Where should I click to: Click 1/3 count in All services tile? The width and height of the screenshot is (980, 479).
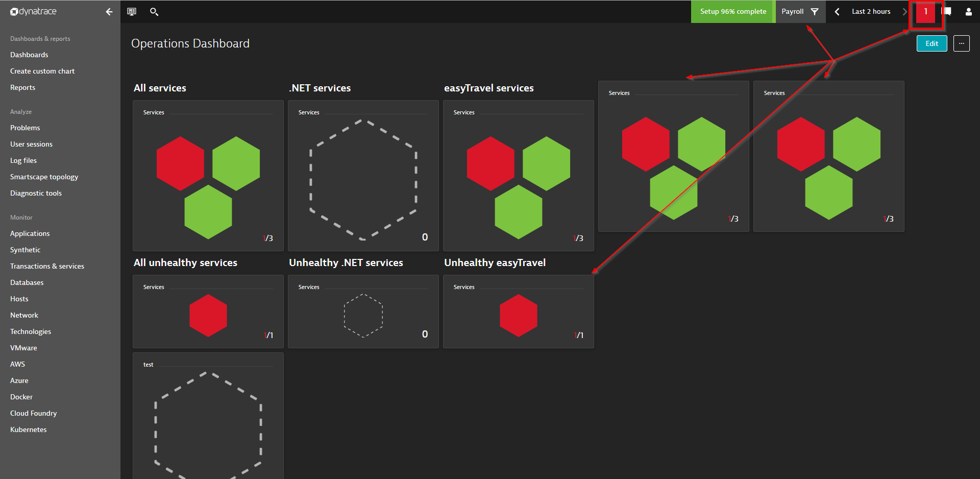pos(268,238)
